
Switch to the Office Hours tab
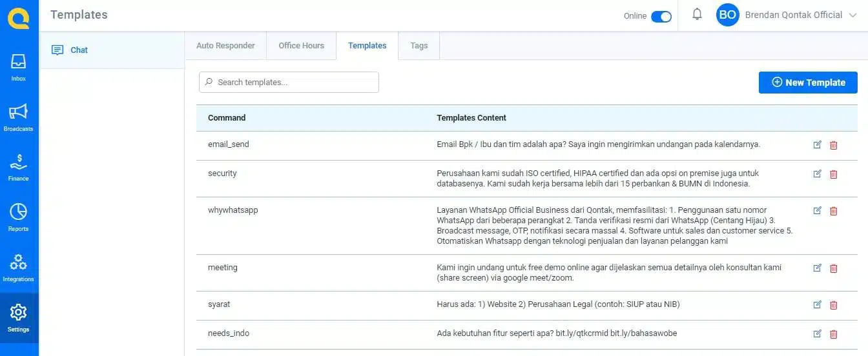tap(301, 46)
